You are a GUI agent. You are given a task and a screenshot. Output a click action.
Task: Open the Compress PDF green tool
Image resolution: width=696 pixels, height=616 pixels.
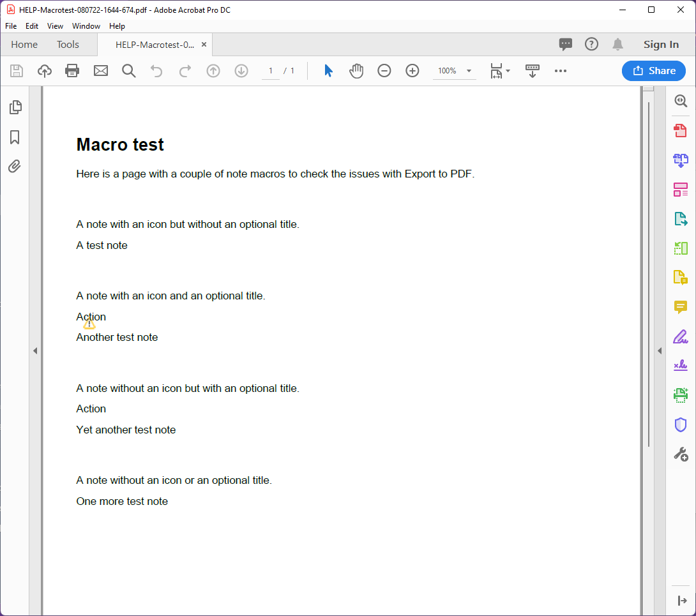[681, 248]
